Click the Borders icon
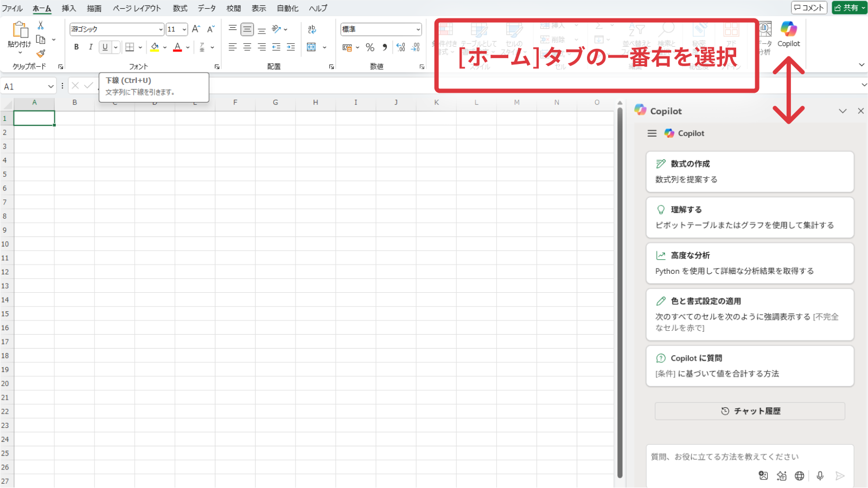 (x=130, y=47)
